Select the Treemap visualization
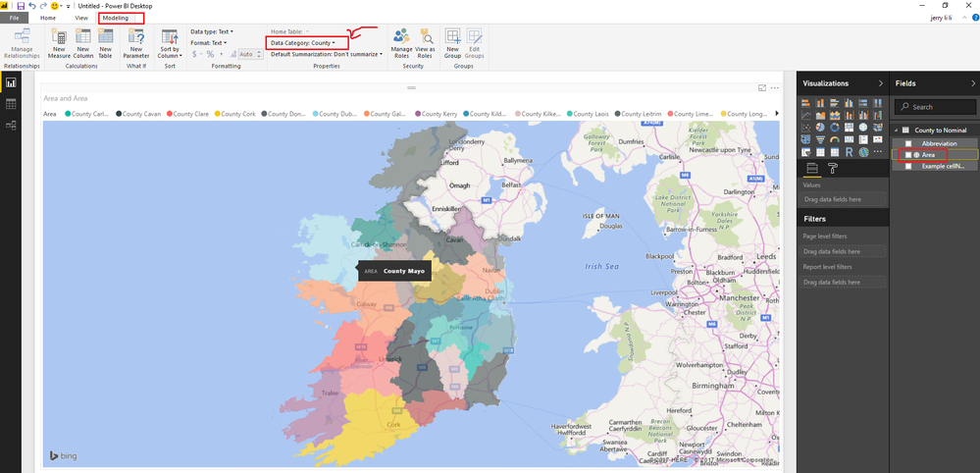This screenshot has width=980, height=473. [x=850, y=128]
